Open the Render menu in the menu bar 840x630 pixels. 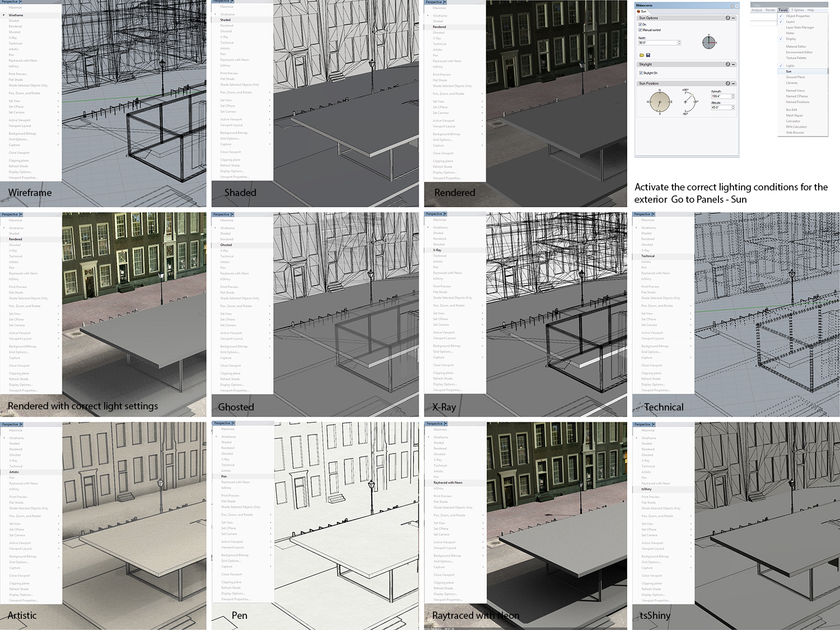click(x=771, y=10)
